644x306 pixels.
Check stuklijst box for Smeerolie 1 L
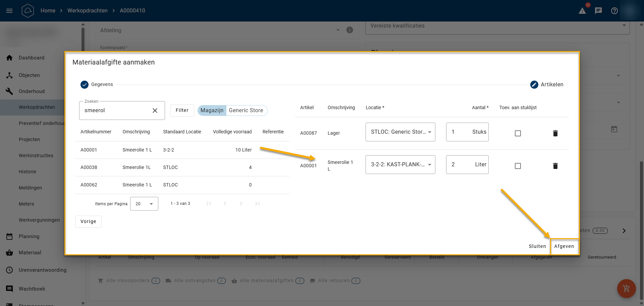click(518, 166)
